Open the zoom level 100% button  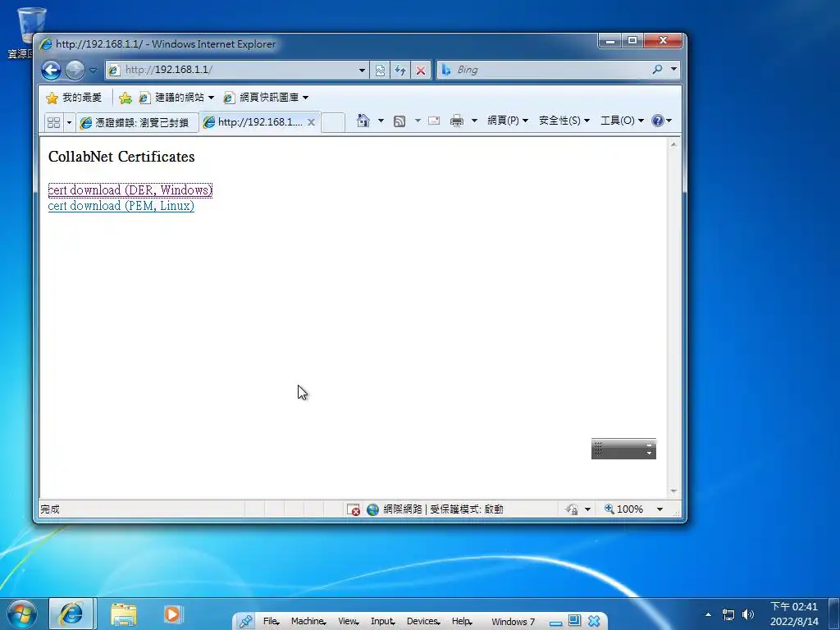click(624, 509)
